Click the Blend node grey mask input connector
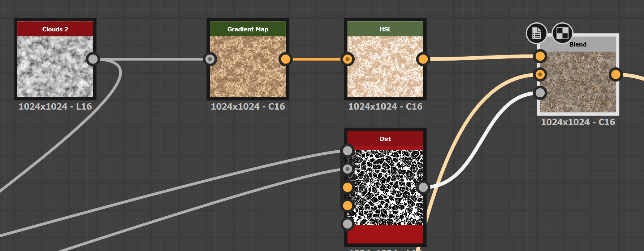 pyautogui.click(x=540, y=93)
